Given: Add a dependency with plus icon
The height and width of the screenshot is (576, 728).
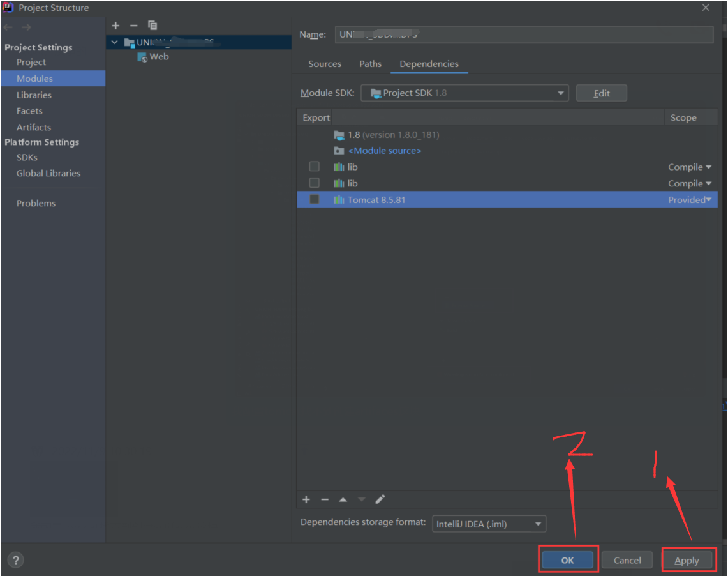Looking at the screenshot, I should tap(306, 499).
